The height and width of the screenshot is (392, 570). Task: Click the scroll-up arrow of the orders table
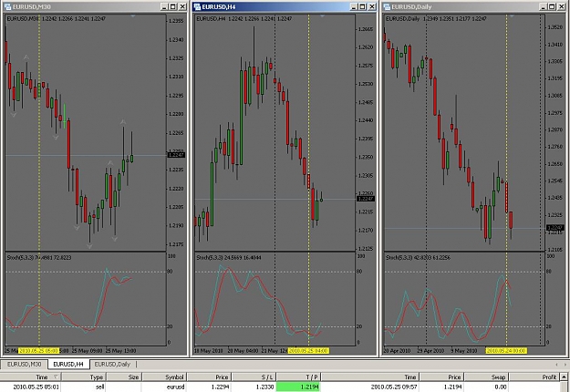click(565, 377)
